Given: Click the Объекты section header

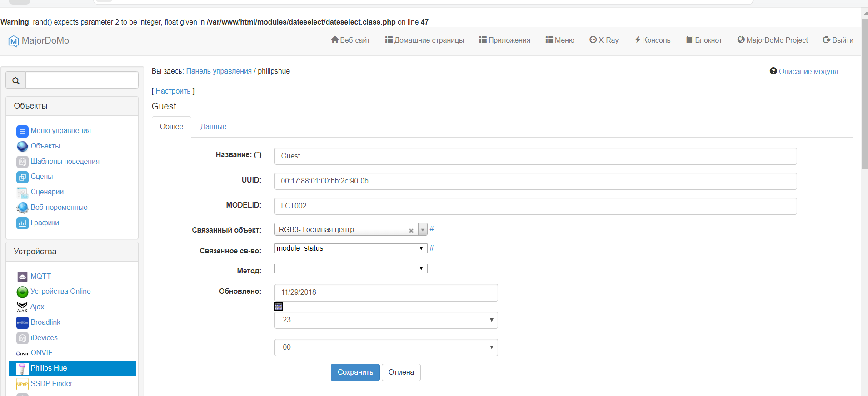Looking at the screenshot, I should [x=72, y=106].
